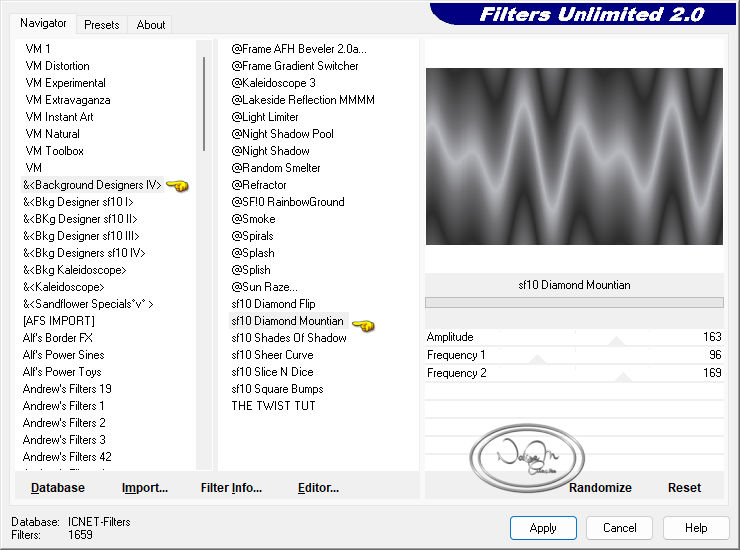This screenshot has height=550, width=740.
Task: Click the Apply button
Action: [x=543, y=528]
